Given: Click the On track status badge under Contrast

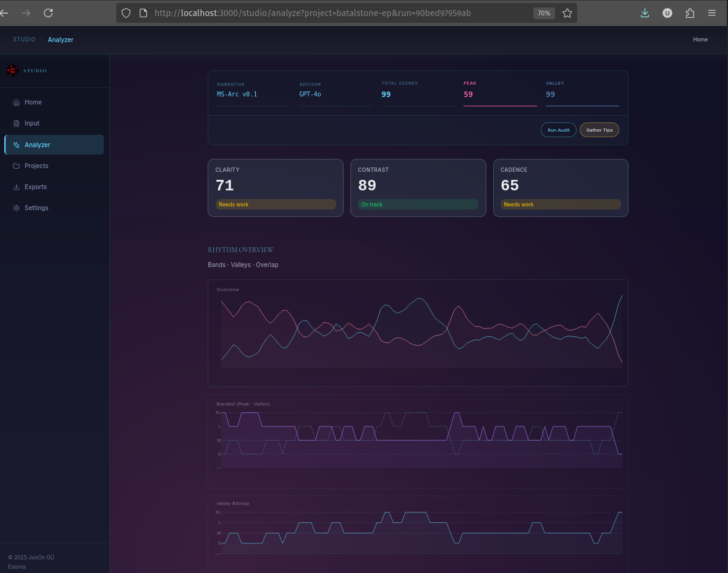Looking at the screenshot, I should click(x=418, y=204).
